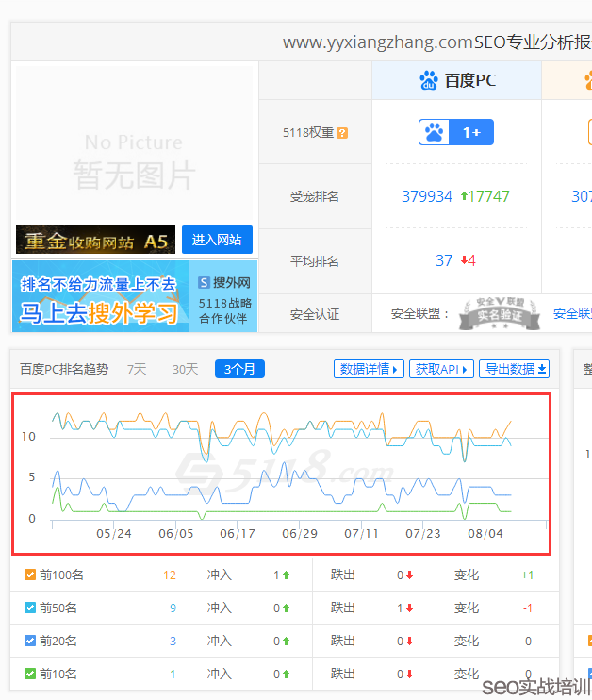
Task: Select the 3个月 time range tab
Action: pyautogui.click(x=239, y=369)
